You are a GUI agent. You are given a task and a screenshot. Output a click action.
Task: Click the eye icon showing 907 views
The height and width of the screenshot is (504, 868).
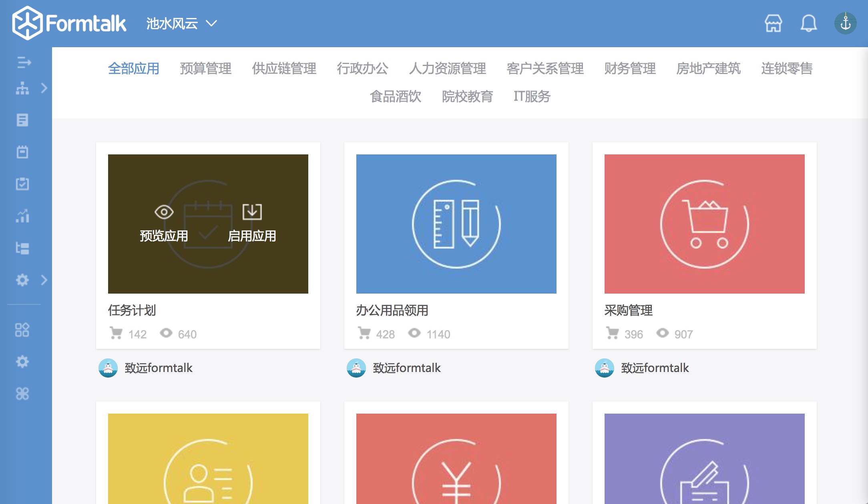(x=663, y=333)
